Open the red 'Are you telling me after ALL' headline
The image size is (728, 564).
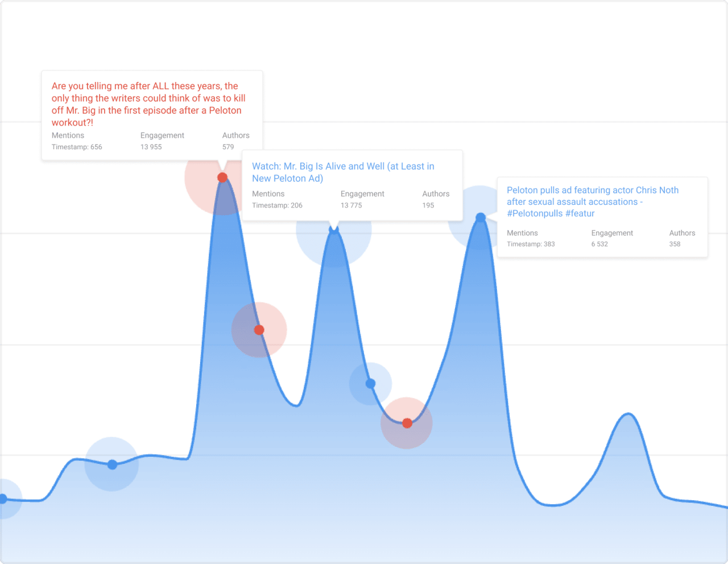[x=148, y=104]
